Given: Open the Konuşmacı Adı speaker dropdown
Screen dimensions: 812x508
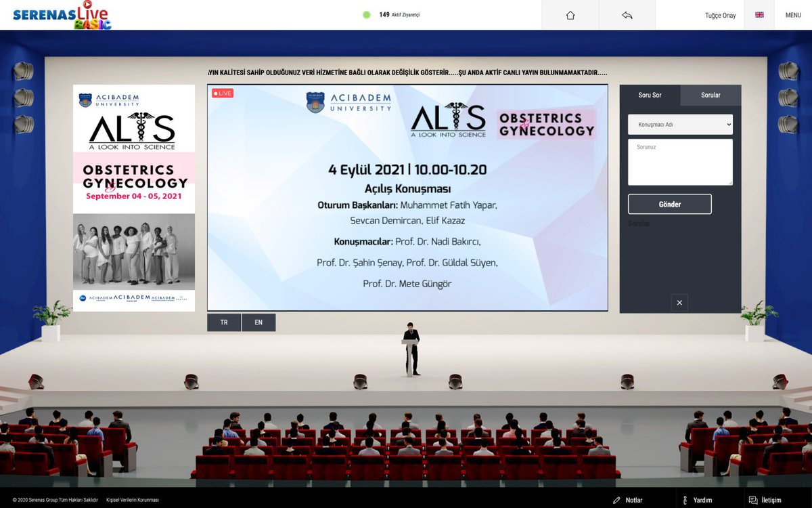Looking at the screenshot, I should coord(679,124).
